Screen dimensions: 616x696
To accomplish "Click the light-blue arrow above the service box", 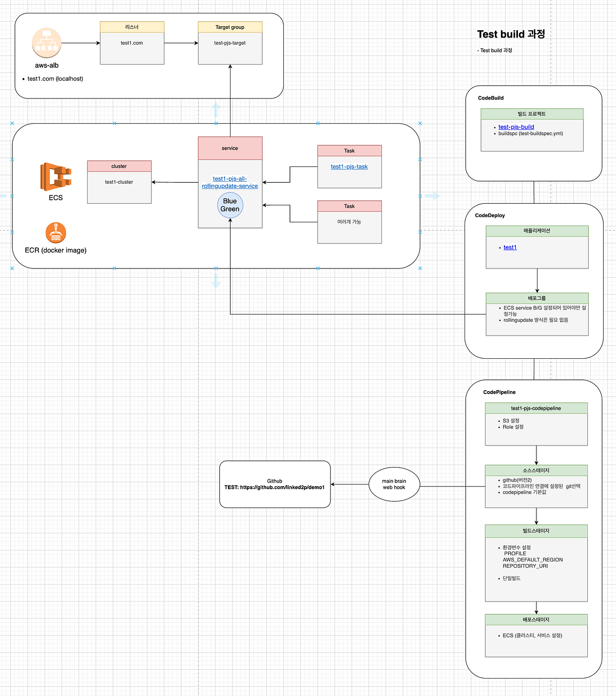I will tap(216, 109).
